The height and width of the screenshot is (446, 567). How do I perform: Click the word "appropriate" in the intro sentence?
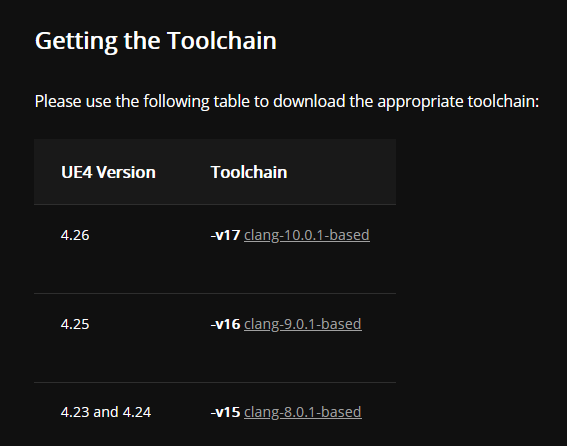point(421,102)
